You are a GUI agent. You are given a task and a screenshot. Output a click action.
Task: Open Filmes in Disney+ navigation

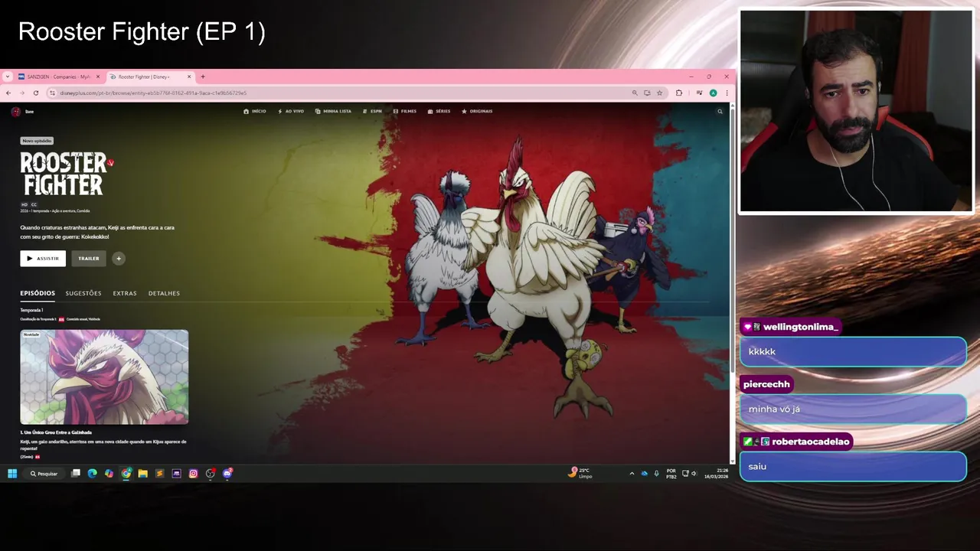click(405, 112)
